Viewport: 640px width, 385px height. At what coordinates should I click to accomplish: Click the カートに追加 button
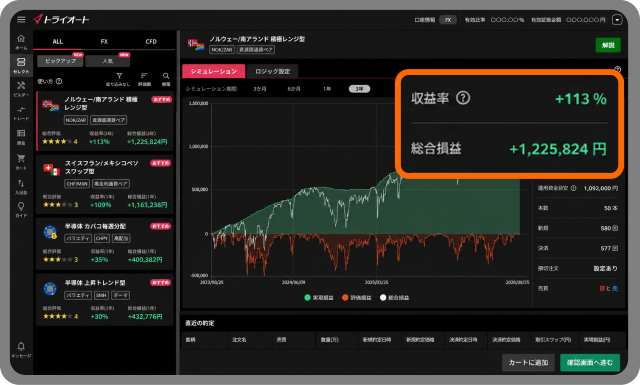(x=528, y=363)
